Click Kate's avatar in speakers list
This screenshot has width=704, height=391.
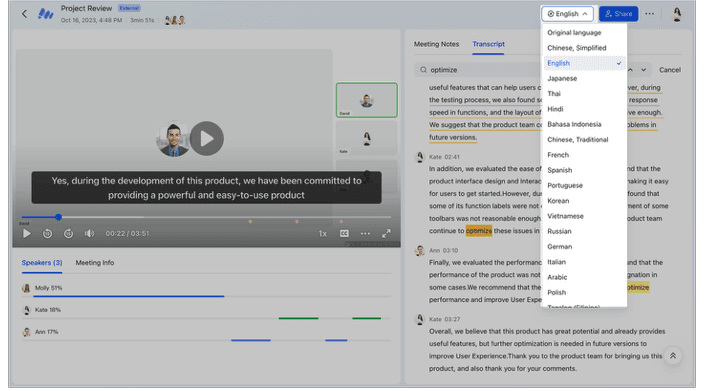pos(26,310)
